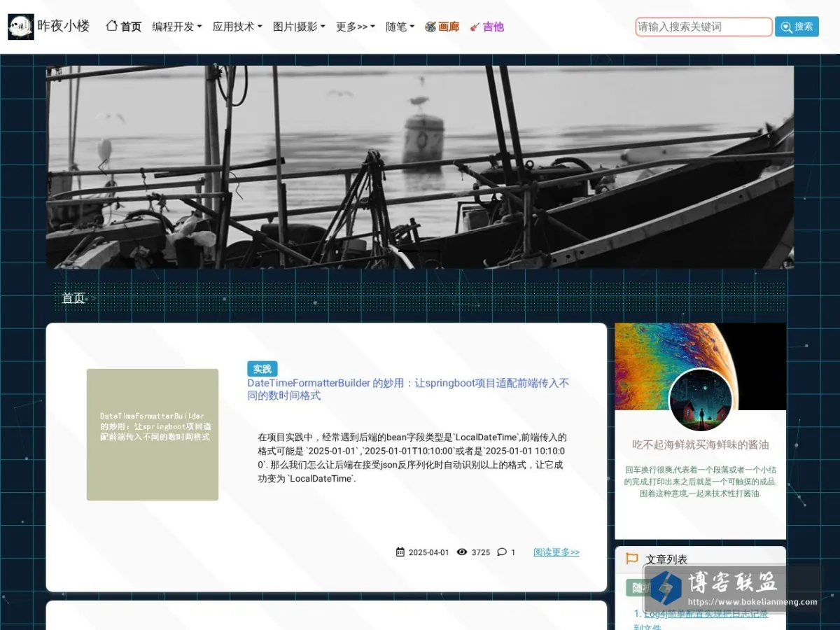The height and width of the screenshot is (630, 840).
Task: Open the DateTimeFormatterBuilder article thumbnail
Action: pos(153,435)
